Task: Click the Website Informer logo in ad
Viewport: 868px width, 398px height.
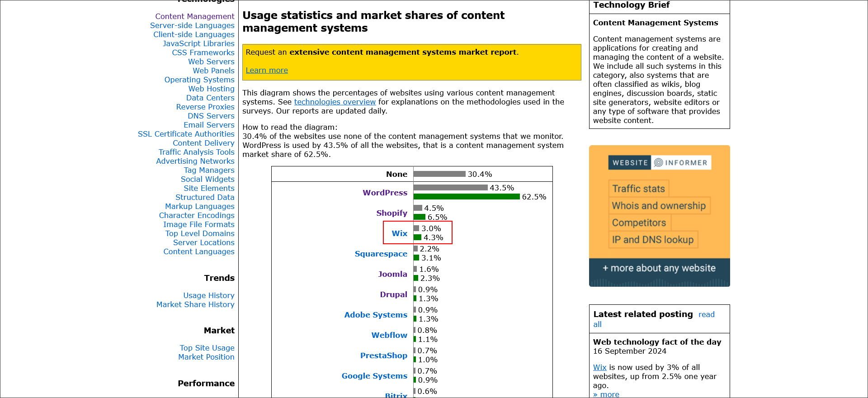Action: pos(660,162)
